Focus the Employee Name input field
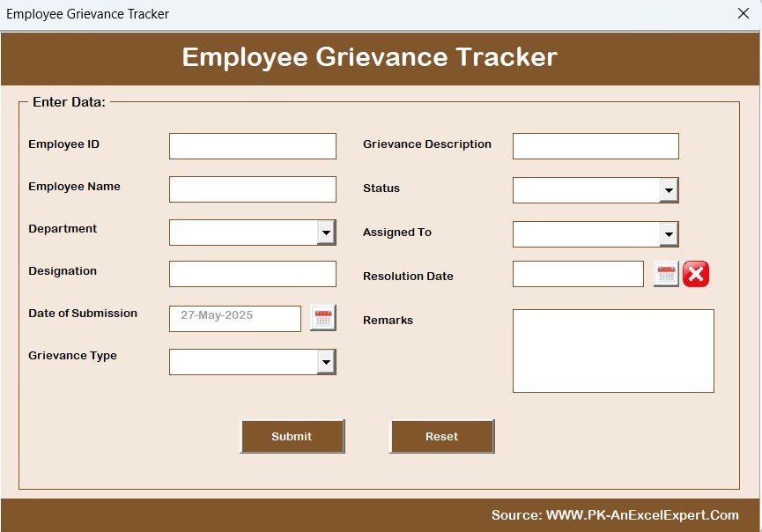Screen dimensions: 762x532 tap(253, 189)
